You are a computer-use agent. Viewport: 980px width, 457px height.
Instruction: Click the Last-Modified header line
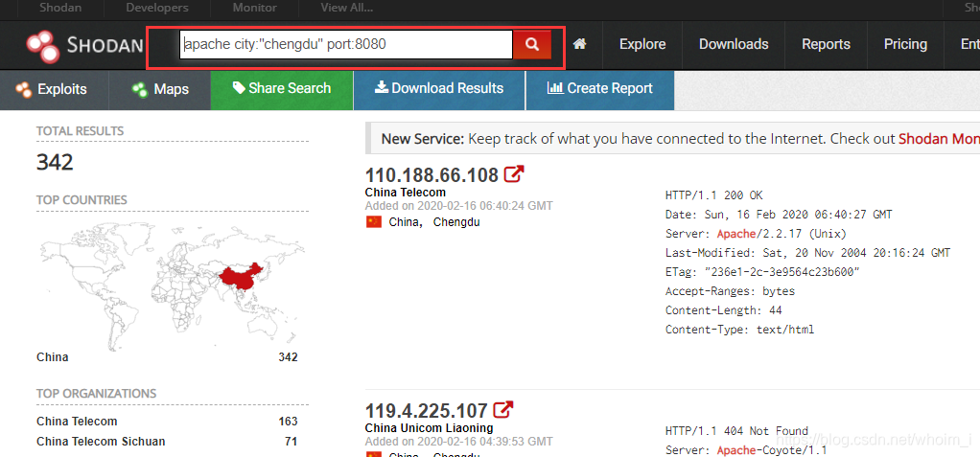point(807,253)
